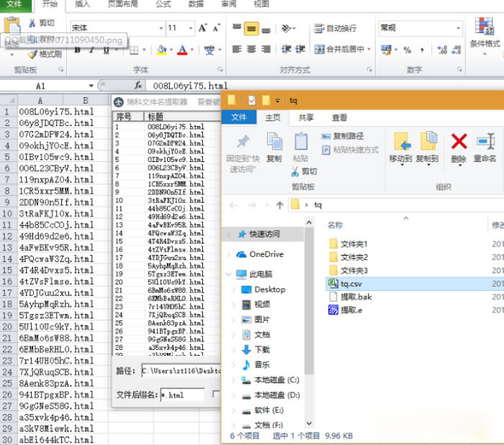Toggle the middle align button
Screen dimensions: 504x445
251,29
